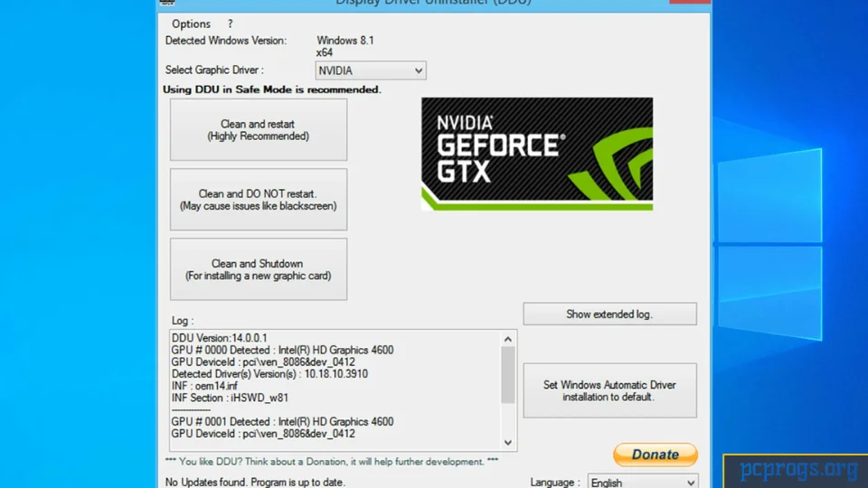Expand the Select Graphic Driver dropdown
868x488 pixels.
371,70
